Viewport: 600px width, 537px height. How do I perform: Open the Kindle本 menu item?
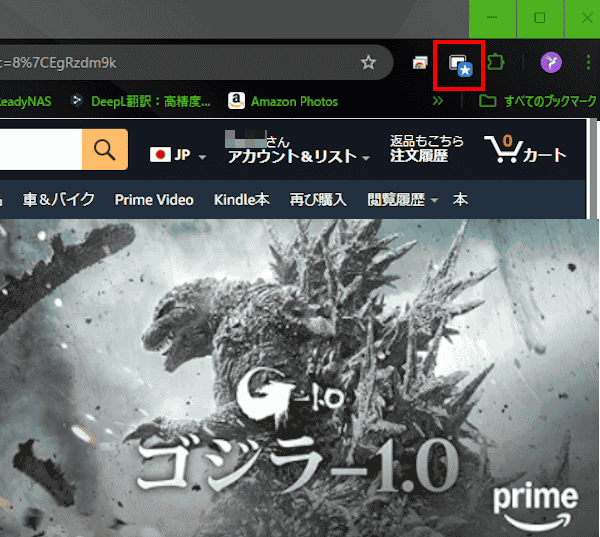(241, 199)
